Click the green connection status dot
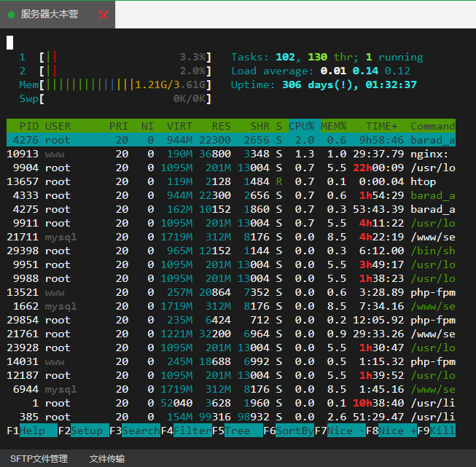This screenshot has width=476, height=467. point(11,15)
